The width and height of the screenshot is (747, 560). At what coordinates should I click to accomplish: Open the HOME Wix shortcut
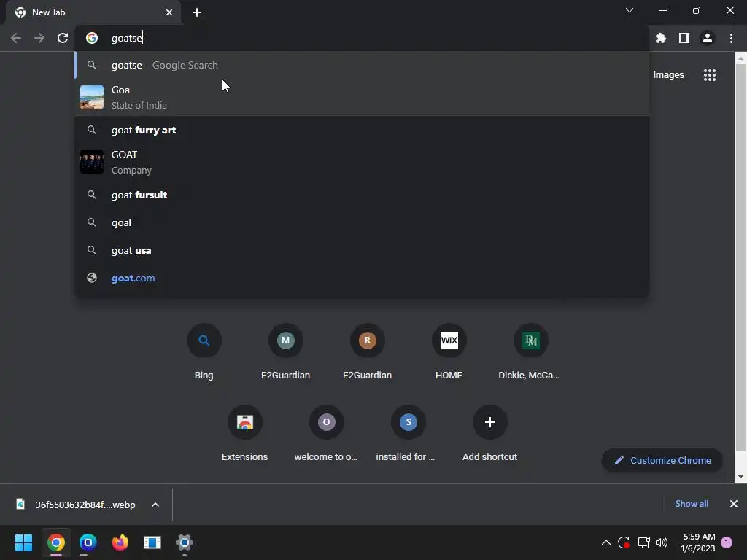click(449, 352)
